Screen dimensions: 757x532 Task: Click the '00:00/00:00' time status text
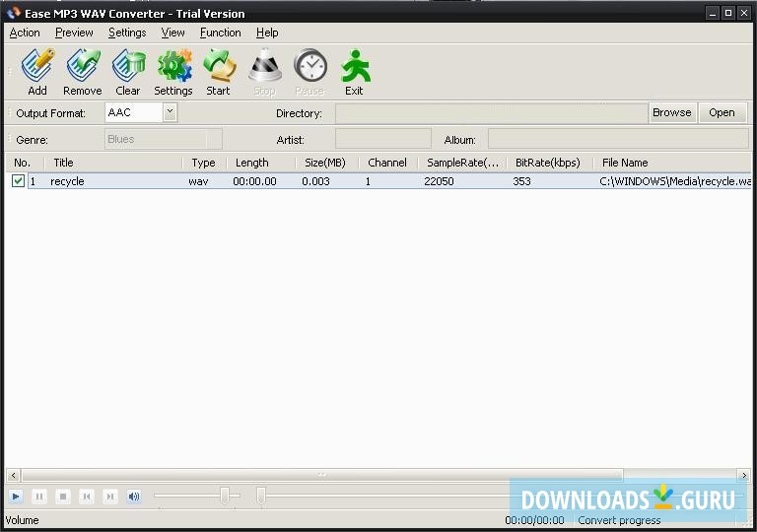click(x=534, y=520)
